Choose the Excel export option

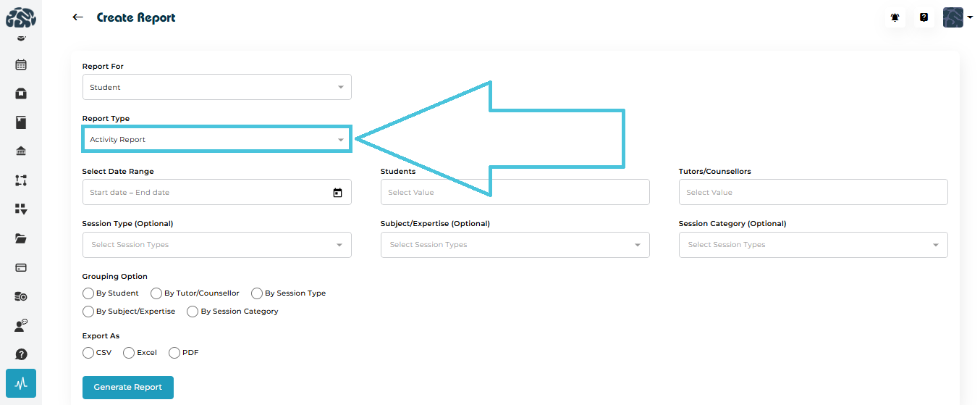(129, 353)
